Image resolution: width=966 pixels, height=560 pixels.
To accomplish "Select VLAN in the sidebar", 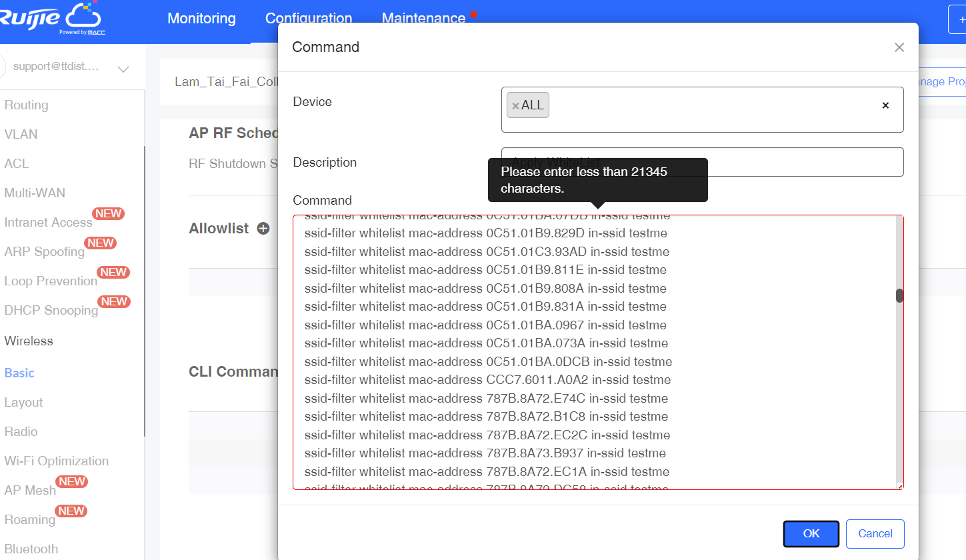I will [21, 134].
